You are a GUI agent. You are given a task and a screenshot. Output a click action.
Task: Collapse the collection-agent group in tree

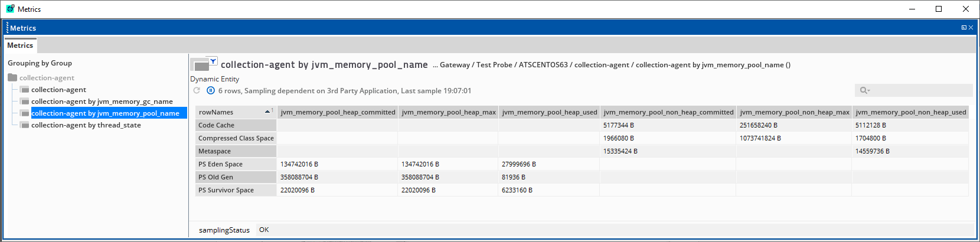point(47,78)
